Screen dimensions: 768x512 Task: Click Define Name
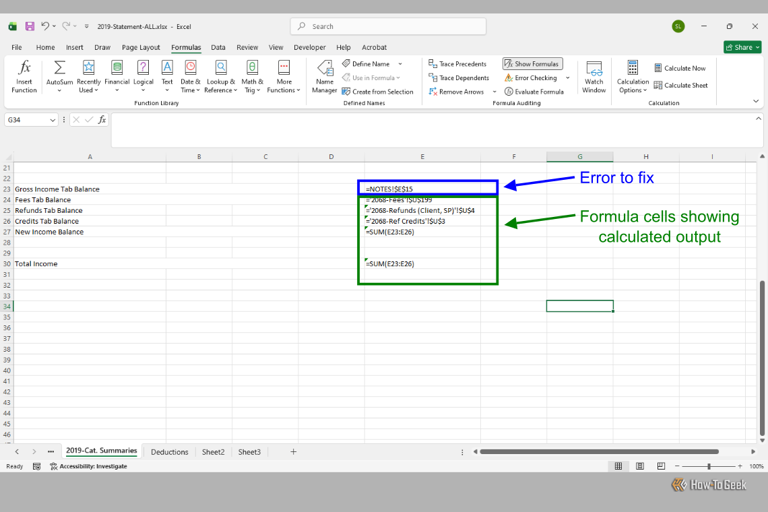click(x=366, y=64)
